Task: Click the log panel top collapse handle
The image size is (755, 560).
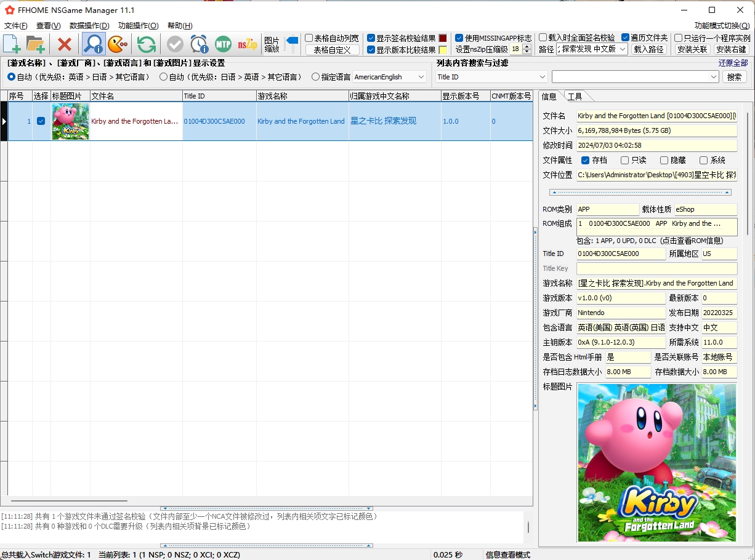Action: [267, 509]
